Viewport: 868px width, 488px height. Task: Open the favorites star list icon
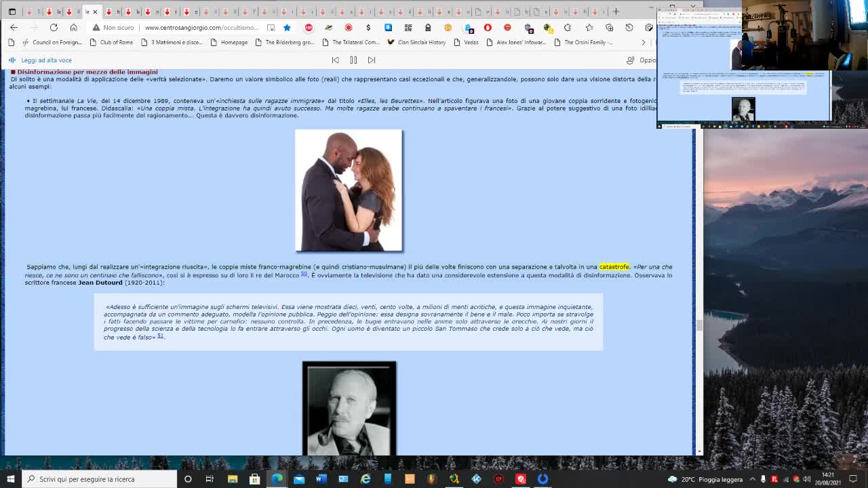pos(589,28)
